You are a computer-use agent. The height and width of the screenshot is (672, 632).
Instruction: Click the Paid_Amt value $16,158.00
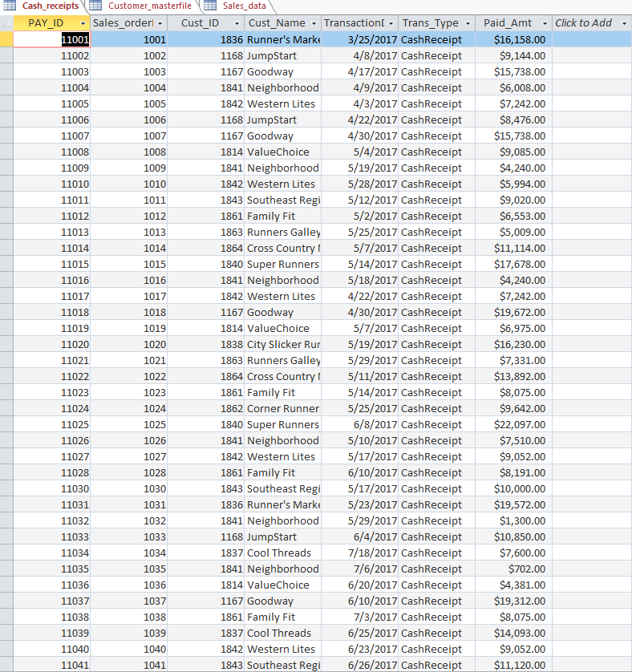pyautogui.click(x=513, y=39)
